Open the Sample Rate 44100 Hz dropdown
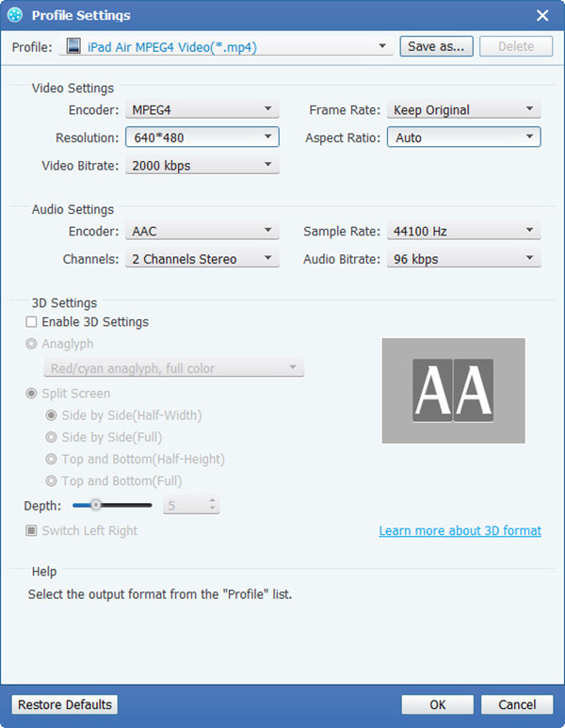 (x=529, y=231)
